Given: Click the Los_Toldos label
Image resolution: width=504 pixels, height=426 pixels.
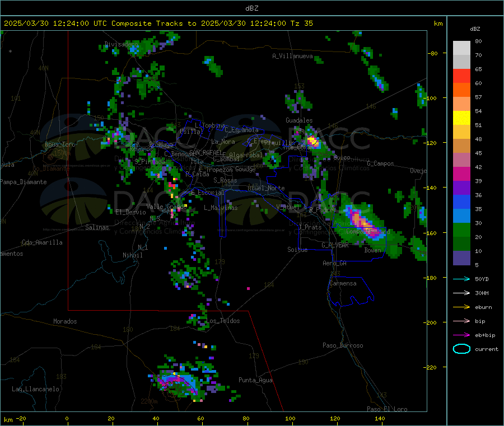Looking at the screenshot, I should 223,321.
